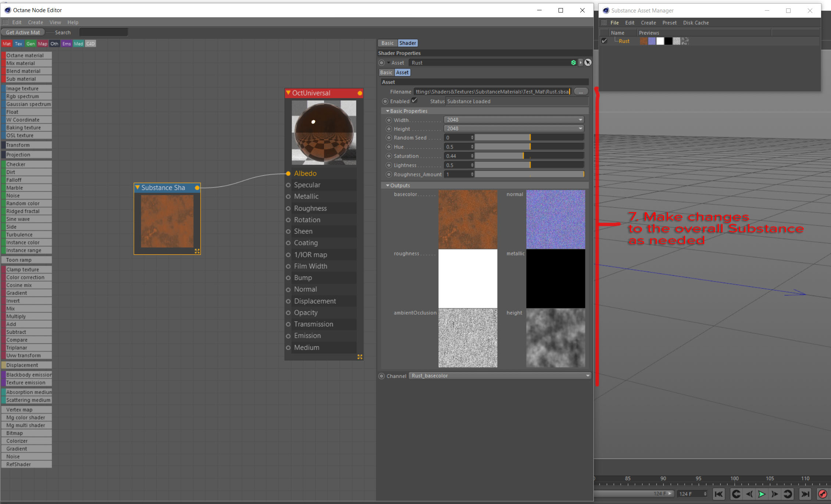Collapse the Outputs section
Screen dimensions: 831x504
click(x=388, y=186)
